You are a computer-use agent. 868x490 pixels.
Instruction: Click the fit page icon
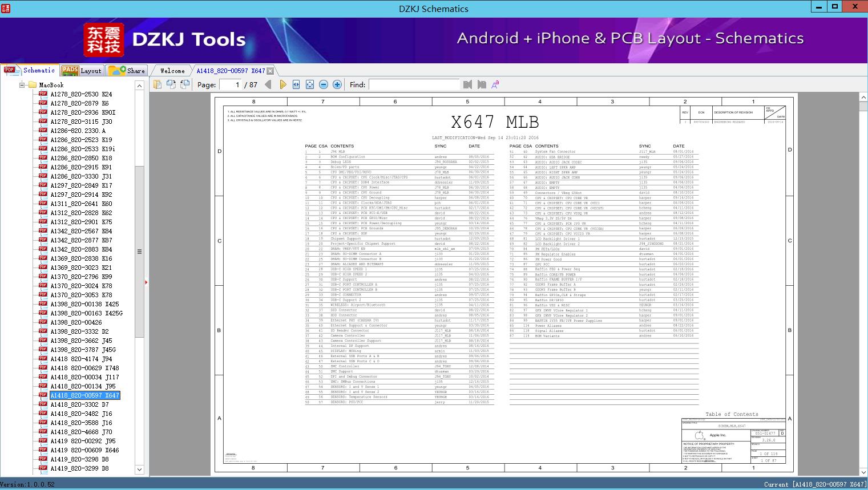click(310, 84)
